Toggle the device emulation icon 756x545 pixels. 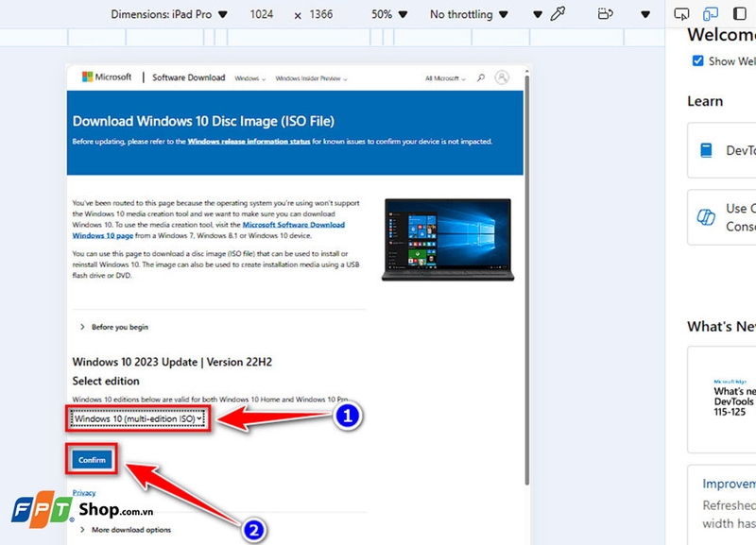tap(711, 14)
